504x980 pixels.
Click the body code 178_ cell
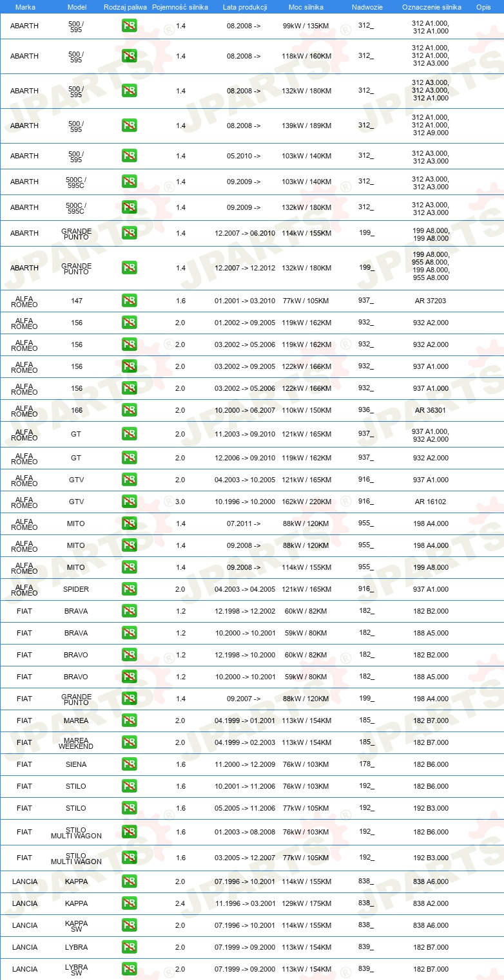click(367, 764)
